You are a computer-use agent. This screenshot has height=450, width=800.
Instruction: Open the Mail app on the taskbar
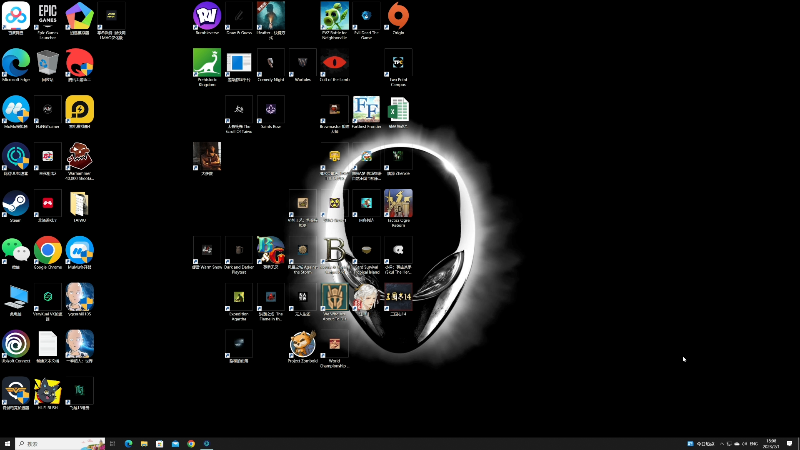(x=176, y=444)
